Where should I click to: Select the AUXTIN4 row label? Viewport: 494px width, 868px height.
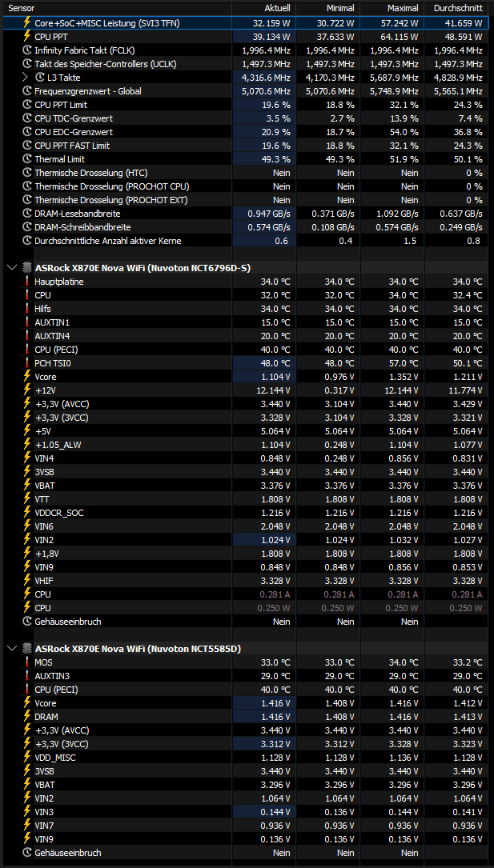[52, 335]
